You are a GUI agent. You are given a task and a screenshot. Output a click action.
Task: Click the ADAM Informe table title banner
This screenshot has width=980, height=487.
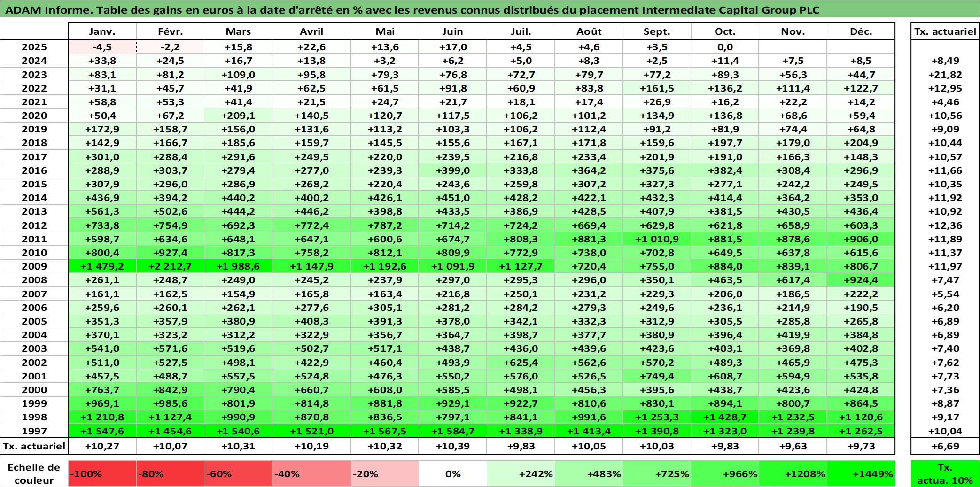pos(490,10)
